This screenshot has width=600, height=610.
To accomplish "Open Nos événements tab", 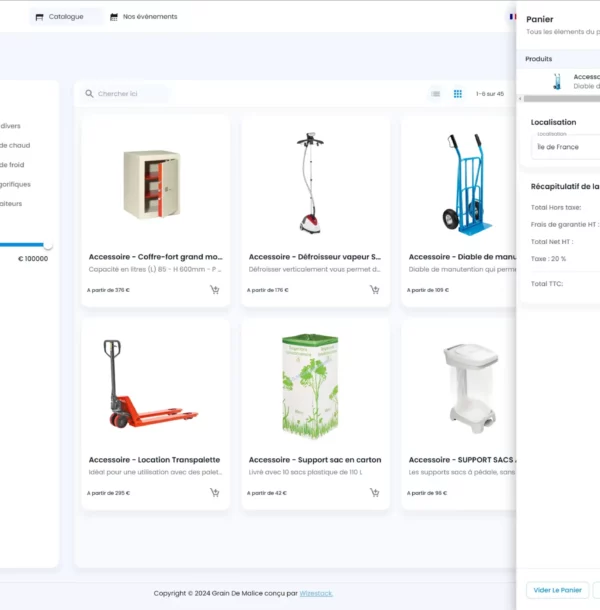I will 144,17.
